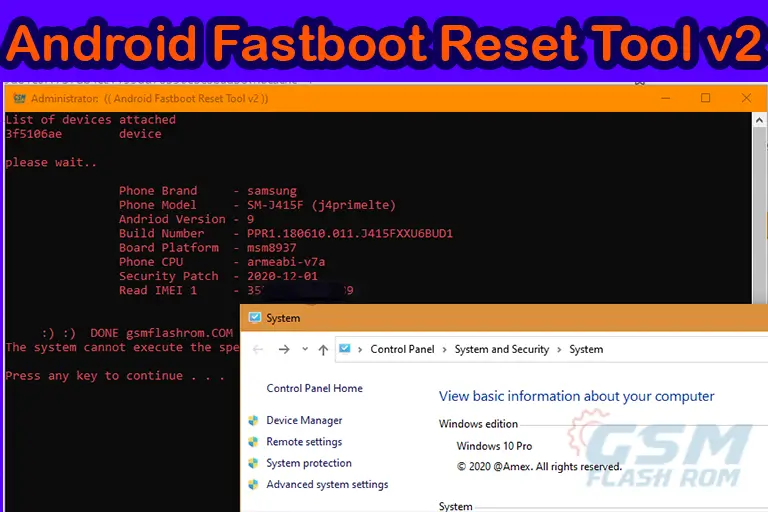Open Remote settings link

[304, 442]
